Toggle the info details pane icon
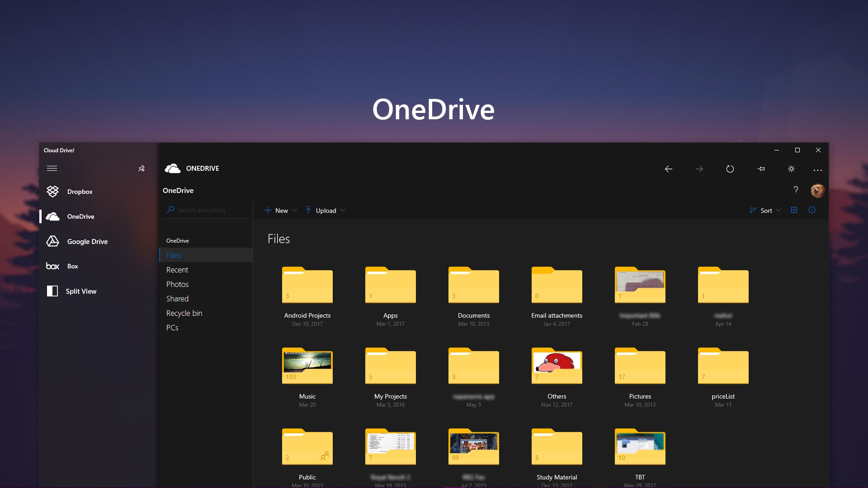The height and width of the screenshot is (488, 868). point(812,210)
